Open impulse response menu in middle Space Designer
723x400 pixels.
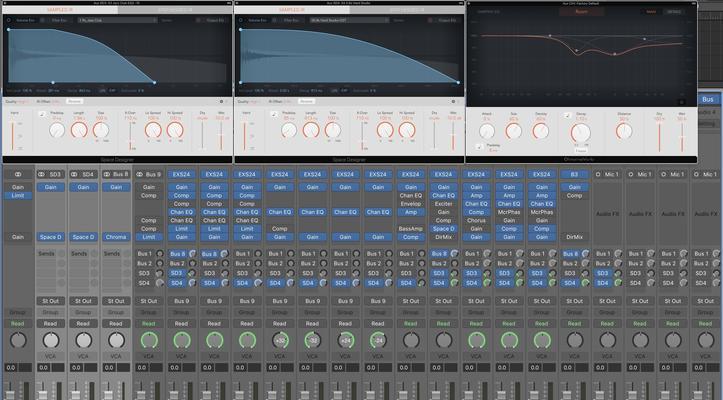(349, 20)
